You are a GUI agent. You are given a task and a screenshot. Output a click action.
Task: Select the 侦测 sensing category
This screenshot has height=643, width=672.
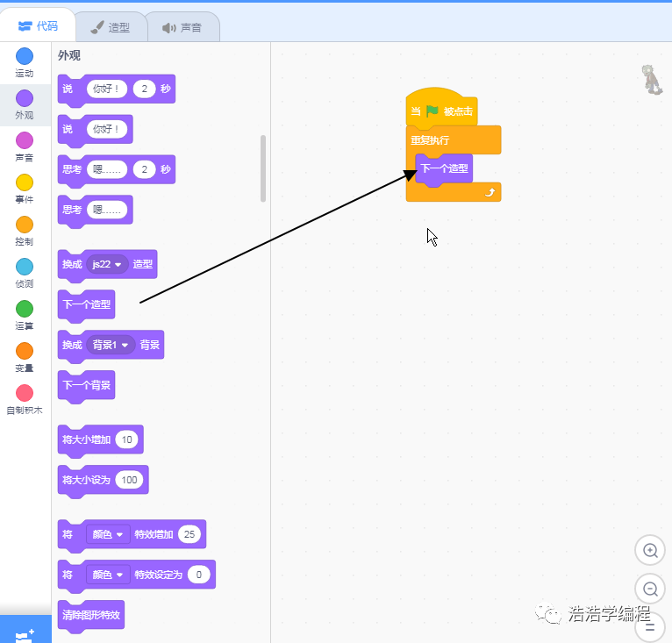[25, 273]
